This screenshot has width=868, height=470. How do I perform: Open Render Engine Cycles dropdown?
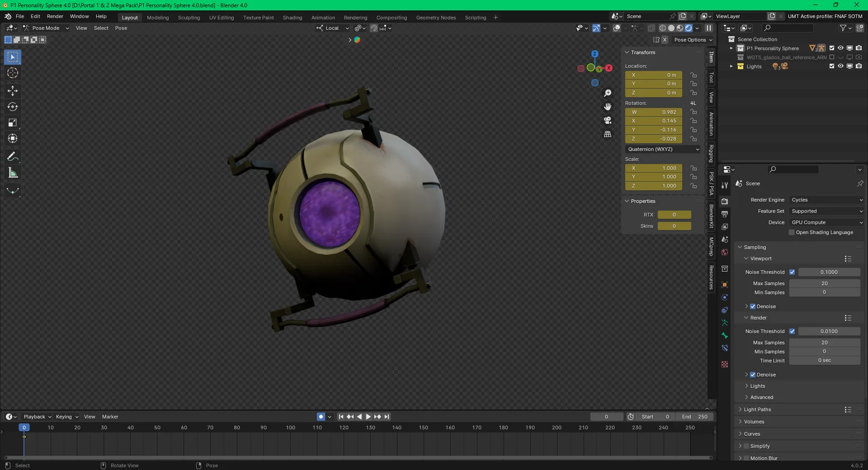pyautogui.click(x=826, y=200)
